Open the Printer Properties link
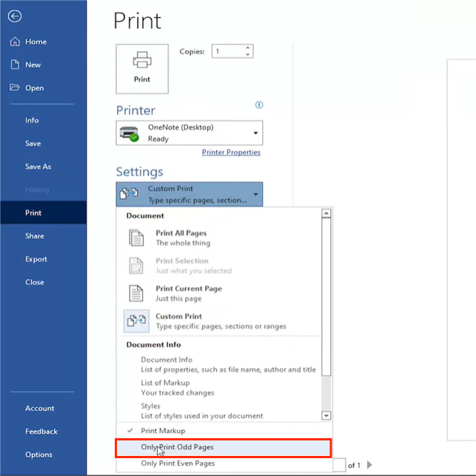476x476 pixels. [231, 152]
